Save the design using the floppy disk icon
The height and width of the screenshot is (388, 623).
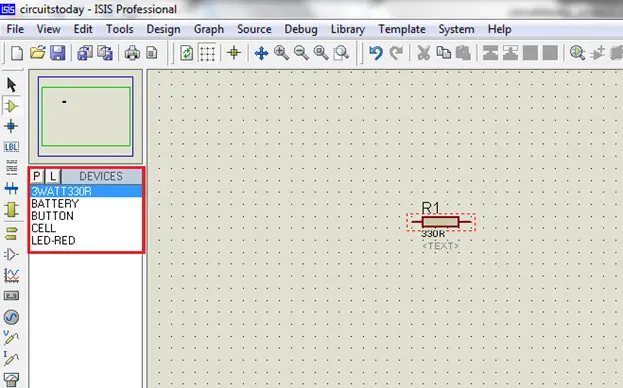click(x=58, y=53)
